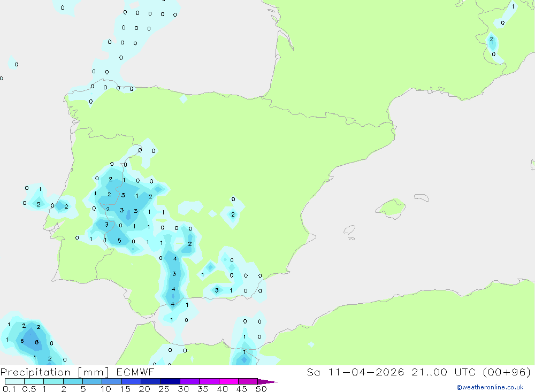Select the 10–15 mm legend color swatch
Image resolution: width=535 pixels, height=392 pixels.
pos(112,381)
